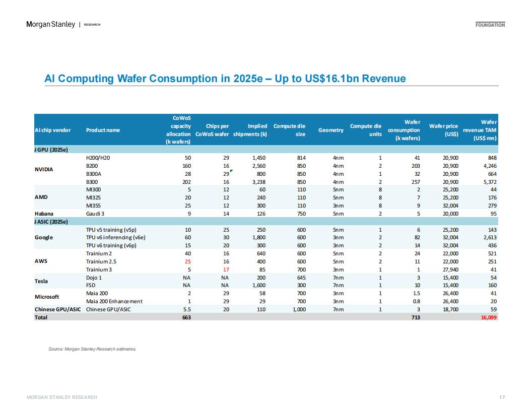Click the 18,700 wafer price value
Image resolution: width=532 pixels, height=411 pixels.
point(450,309)
